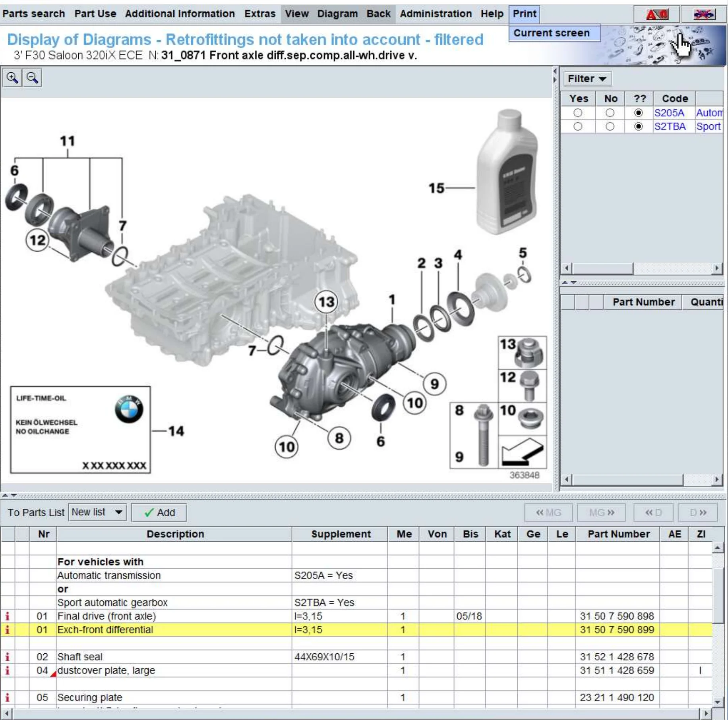Image resolution: width=728 pixels, height=720 pixels.
Task: Select the No radio button for S2TBA
Action: pos(610,127)
